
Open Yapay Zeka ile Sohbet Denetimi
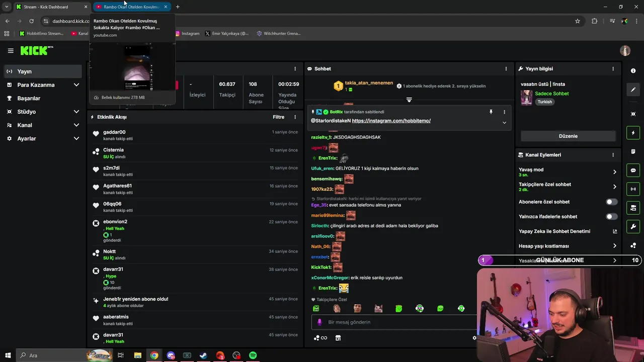click(568, 231)
